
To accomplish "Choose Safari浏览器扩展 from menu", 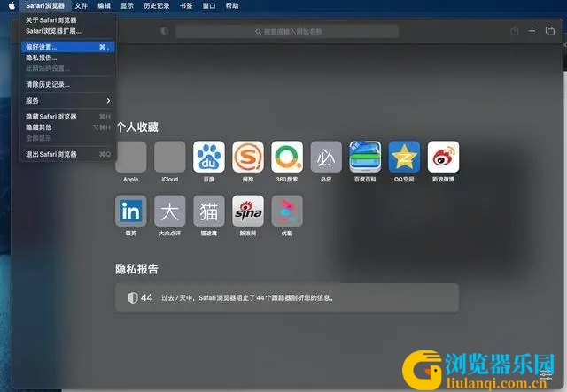I will pyautogui.click(x=67, y=31).
